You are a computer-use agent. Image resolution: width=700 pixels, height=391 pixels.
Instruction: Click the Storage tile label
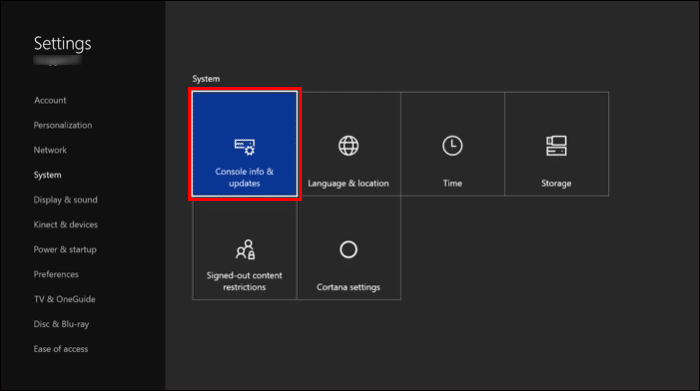click(556, 183)
